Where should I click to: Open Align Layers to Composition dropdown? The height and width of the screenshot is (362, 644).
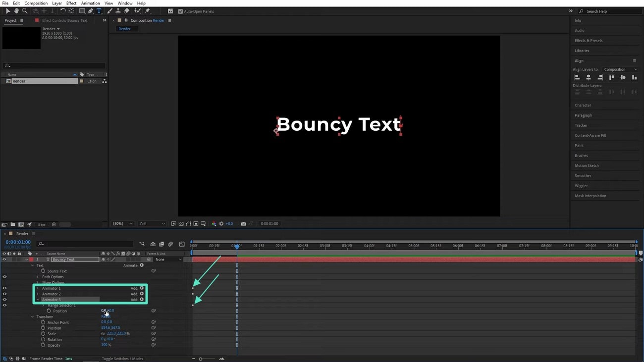pyautogui.click(x=620, y=69)
